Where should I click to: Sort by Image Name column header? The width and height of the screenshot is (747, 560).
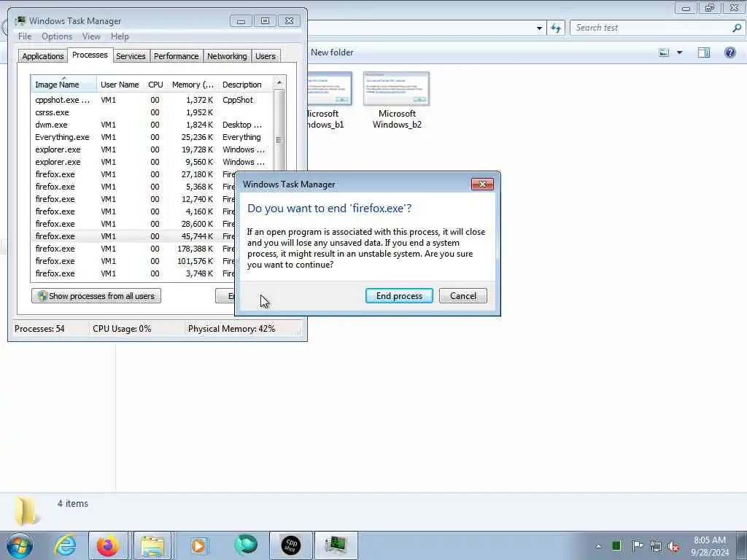point(64,85)
